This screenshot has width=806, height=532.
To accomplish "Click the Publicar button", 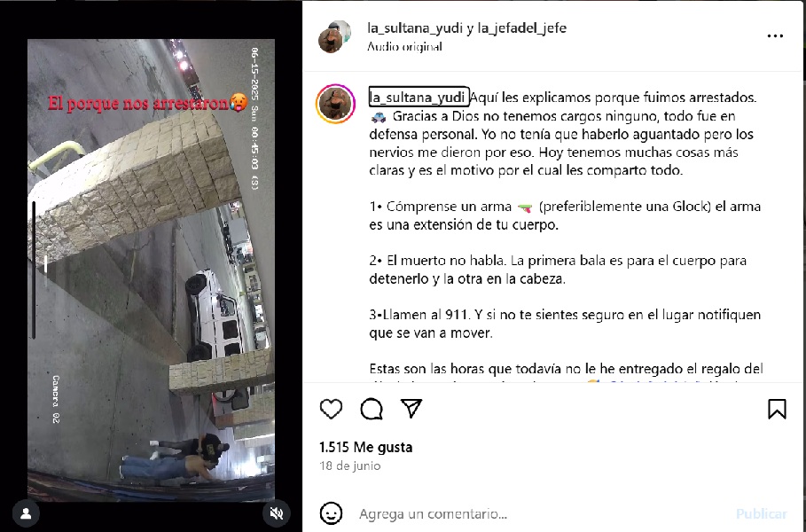I will [762, 513].
